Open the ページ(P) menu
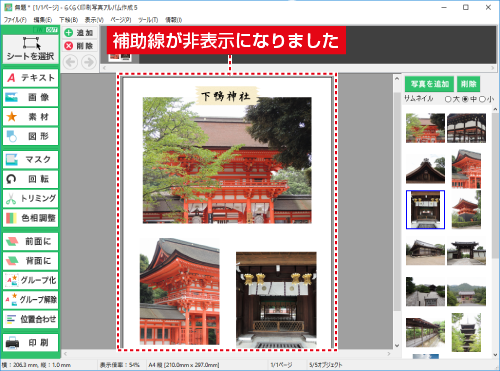500x371 pixels. [121, 20]
